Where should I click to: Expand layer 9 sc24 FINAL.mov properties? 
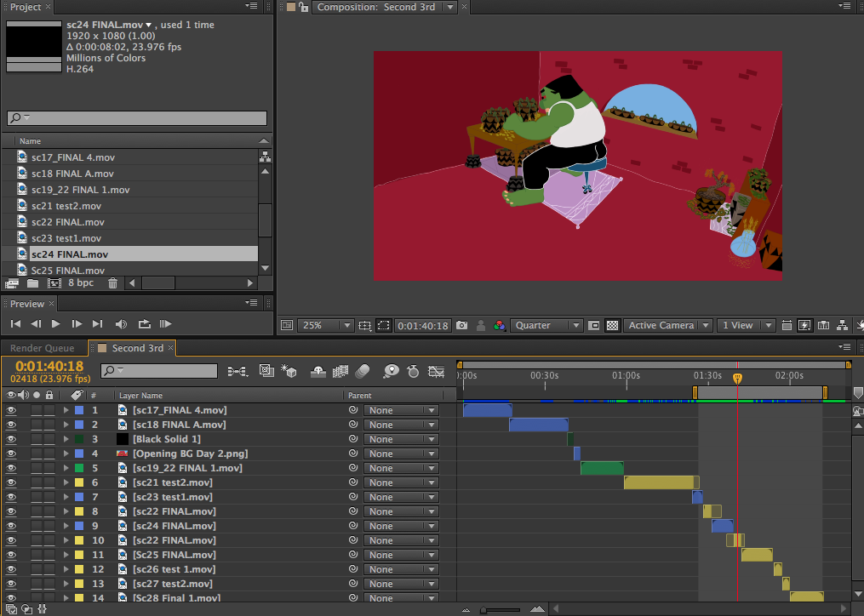(66, 526)
